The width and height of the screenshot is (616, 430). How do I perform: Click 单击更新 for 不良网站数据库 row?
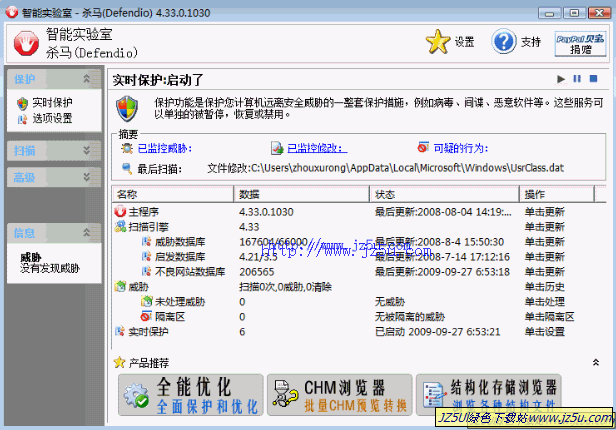click(x=544, y=272)
